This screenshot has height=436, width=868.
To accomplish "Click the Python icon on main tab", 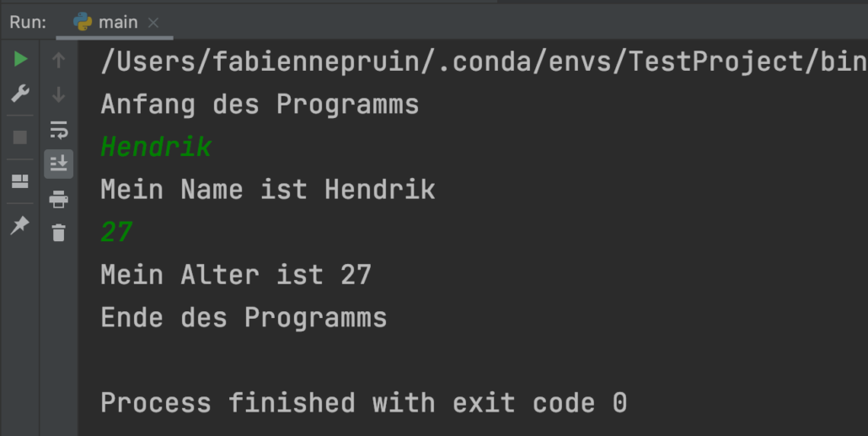I will (x=83, y=23).
